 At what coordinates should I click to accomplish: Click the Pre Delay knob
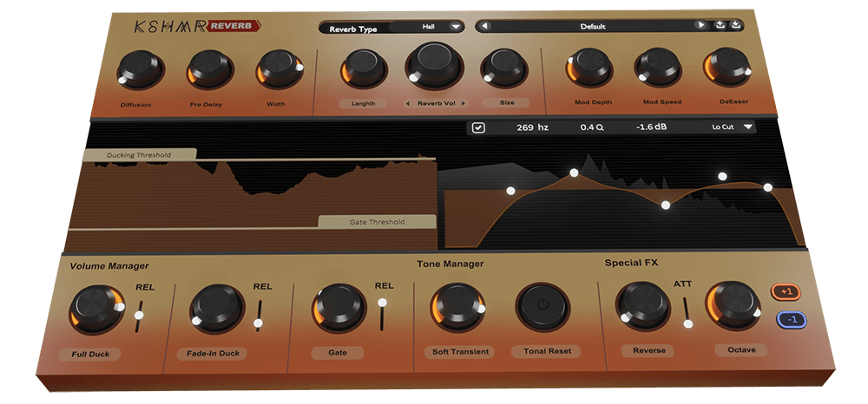coord(210,69)
